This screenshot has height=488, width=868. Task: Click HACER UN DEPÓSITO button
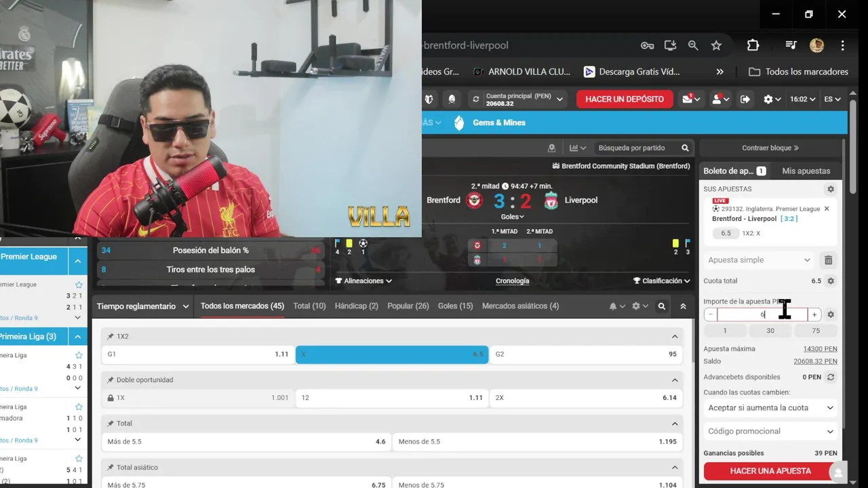pyautogui.click(x=625, y=99)
